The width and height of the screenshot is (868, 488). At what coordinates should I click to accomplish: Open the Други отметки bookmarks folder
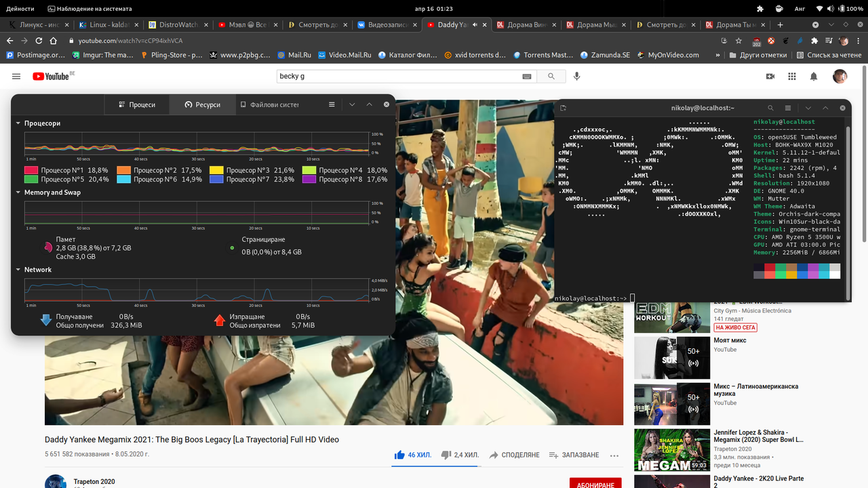coord(757,55)
